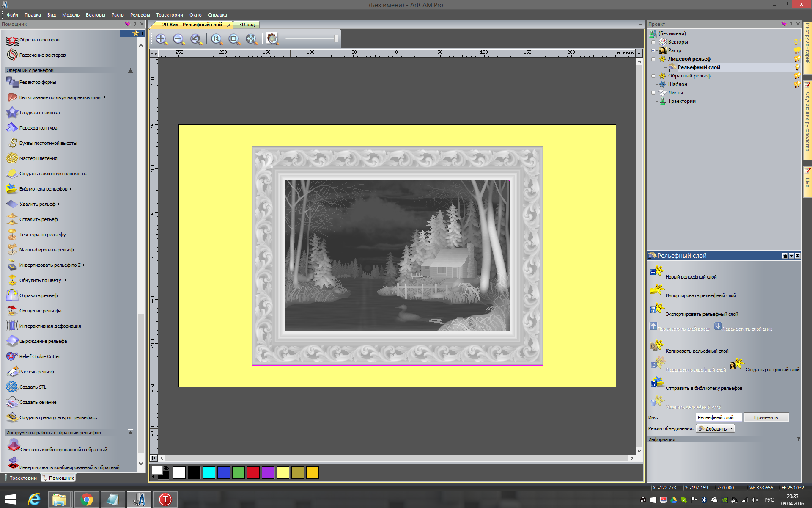Screen dimensions: 812x508
Task: Select the red color swatch
Action: (253, 472)
